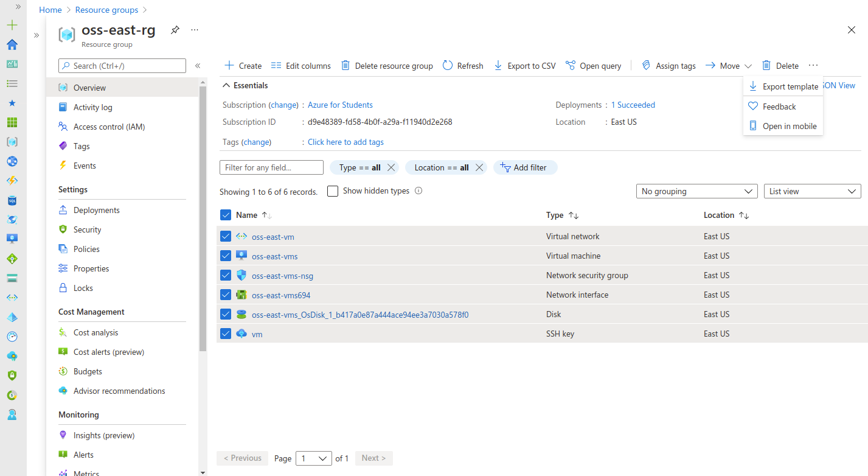Open the List view dropdown
The image size is (868, 476).
tap(812, 191)
